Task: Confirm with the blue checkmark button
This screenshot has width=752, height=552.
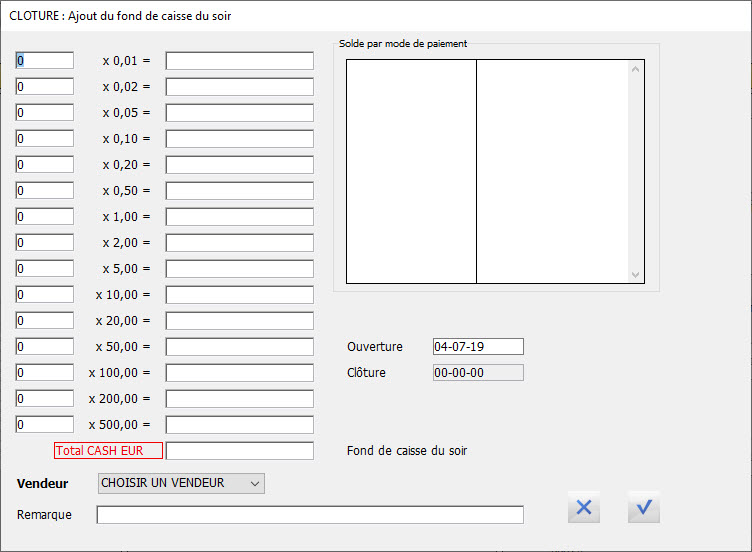Action: (644, 508)
